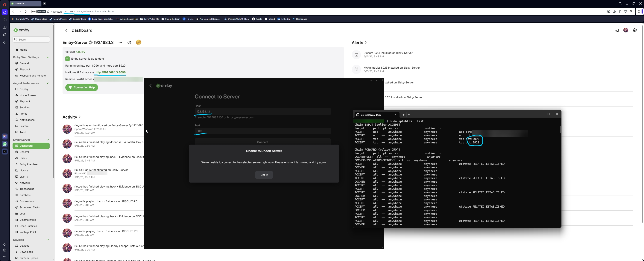
Task: Click version 4.8.11.0 link
Action: click(x=80, y=52)
